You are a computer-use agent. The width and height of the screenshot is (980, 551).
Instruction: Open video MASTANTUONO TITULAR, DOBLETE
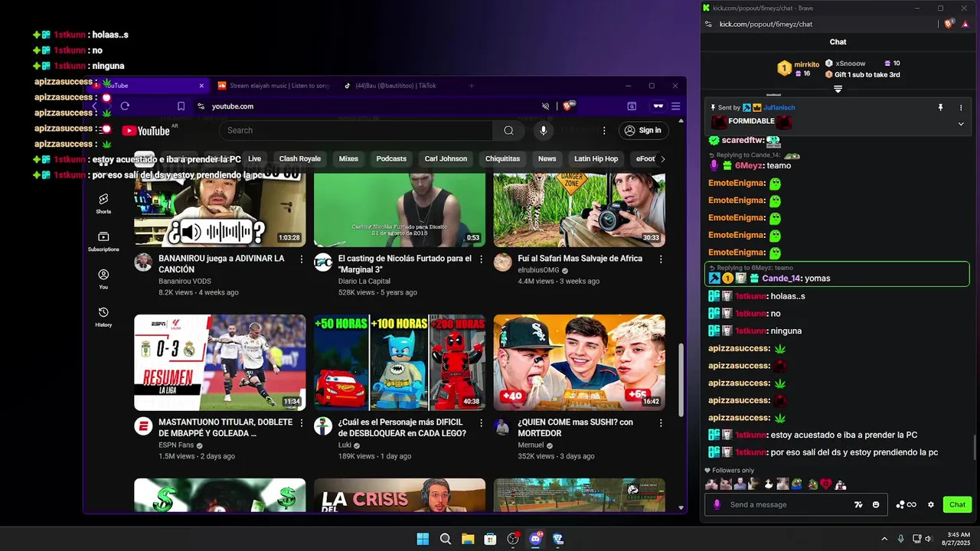[x=226, y=428]
